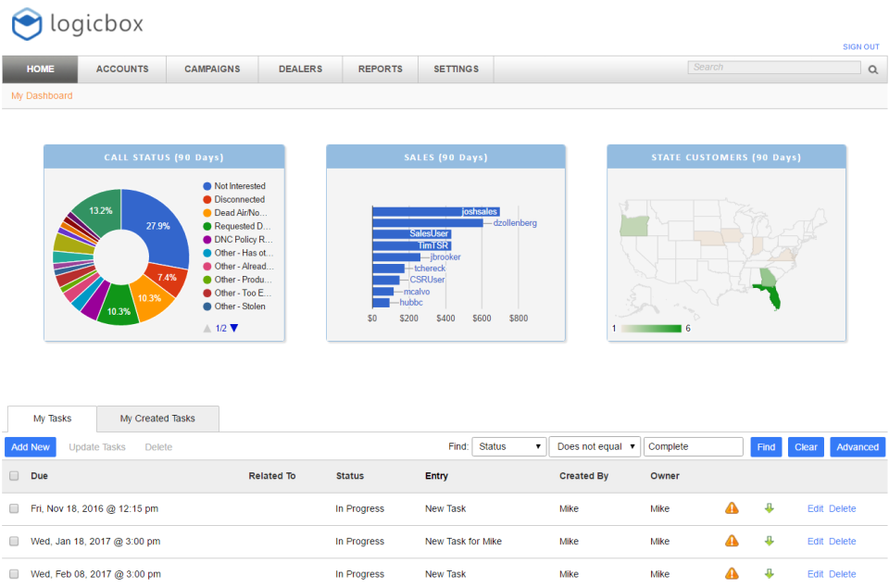Click the logicbox cube logo icon
The height and width of the screenshot is (588, 889).
point(25,25)
